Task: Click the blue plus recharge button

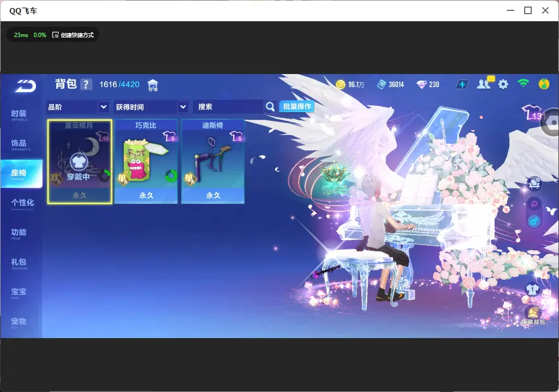Action: (x=461, y=84)
